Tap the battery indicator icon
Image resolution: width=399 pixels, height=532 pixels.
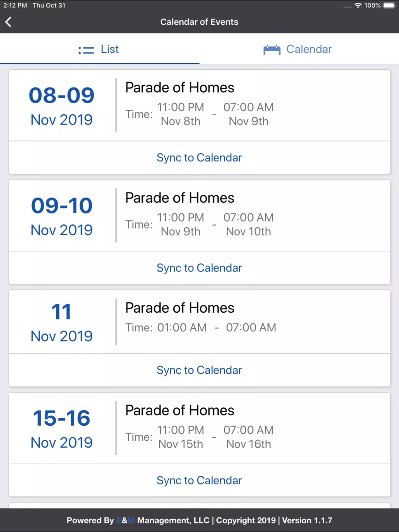click(389, 6)
